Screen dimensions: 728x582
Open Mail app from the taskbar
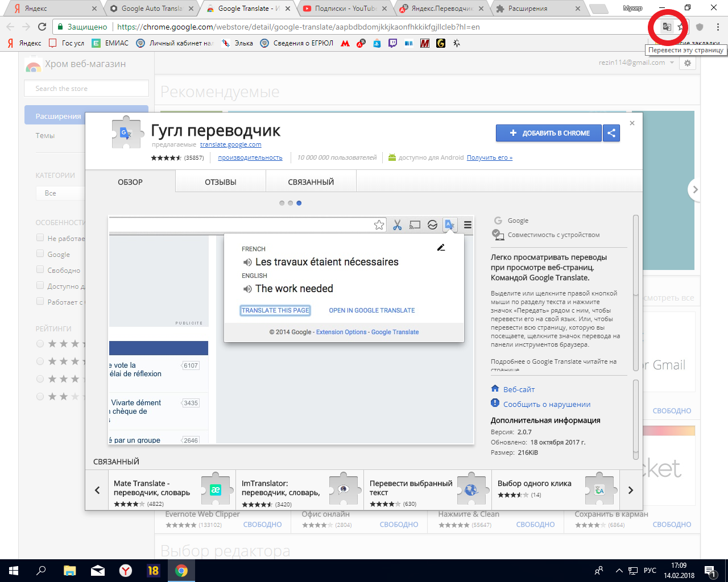(98, 571)
